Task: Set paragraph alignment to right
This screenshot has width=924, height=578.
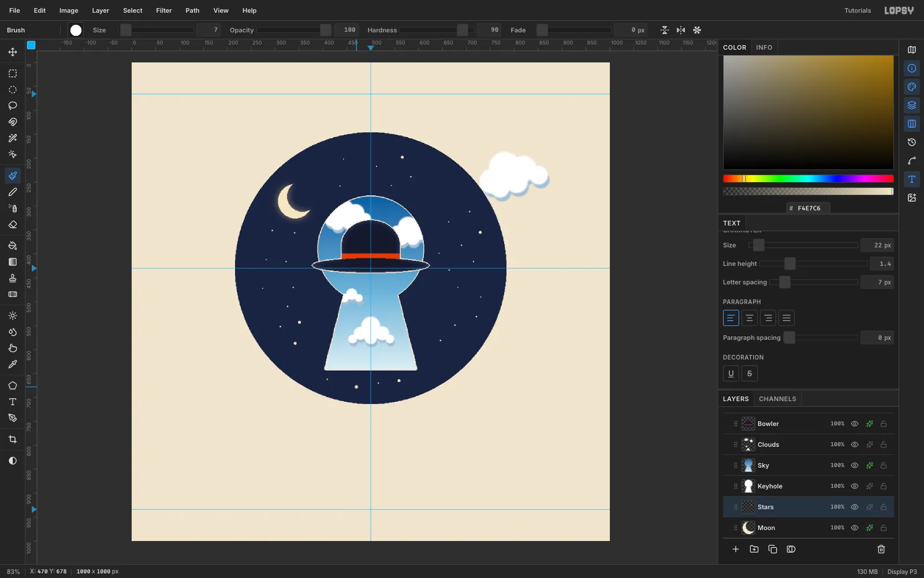Action: 768,318
